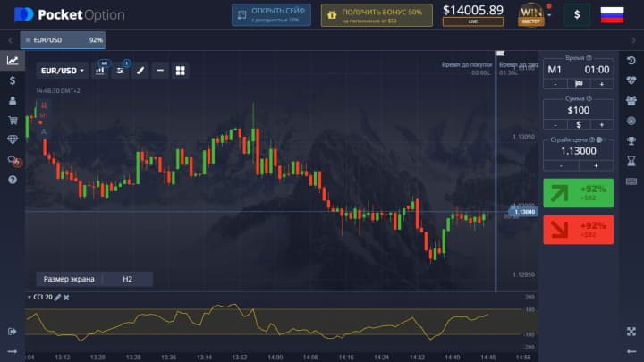Decrease the trade amount with minus
The width and height of the screenshot is (644, 362).
click(x=555, y=125)
